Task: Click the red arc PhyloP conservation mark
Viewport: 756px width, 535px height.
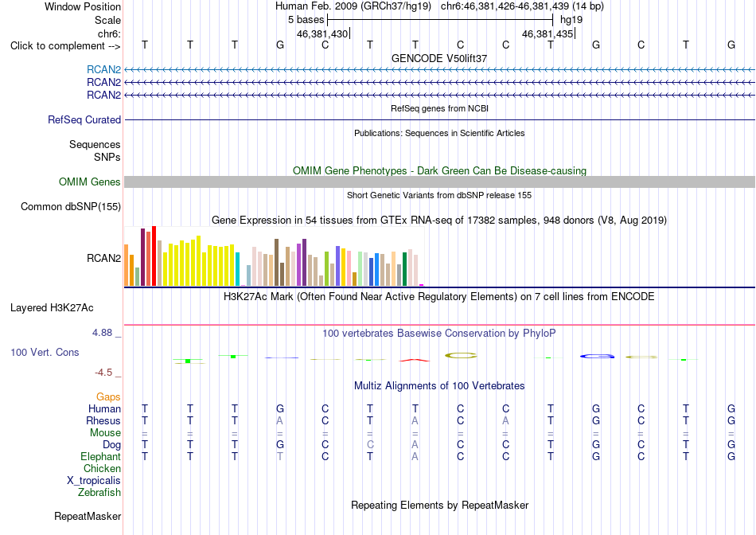Action: coord(414,360)
